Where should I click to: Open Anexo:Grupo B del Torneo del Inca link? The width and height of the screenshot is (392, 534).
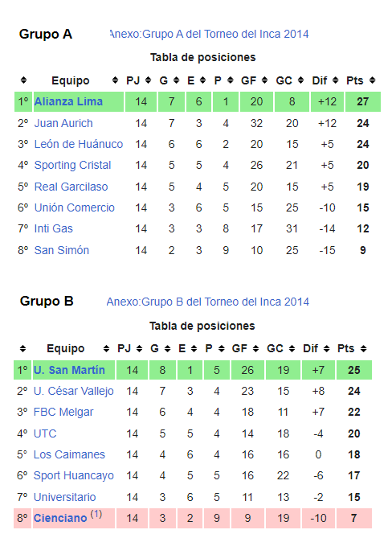click(207, 302)
